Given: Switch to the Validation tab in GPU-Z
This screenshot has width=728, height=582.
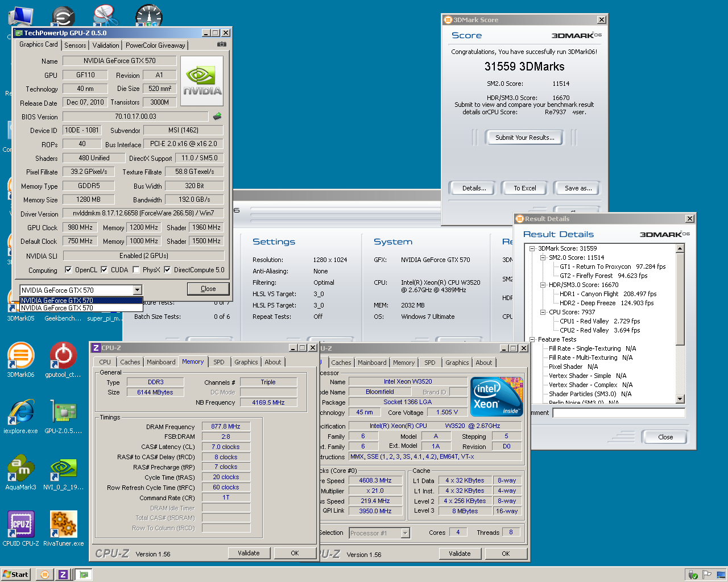Looking at the screenshot, I should [106, 45].
